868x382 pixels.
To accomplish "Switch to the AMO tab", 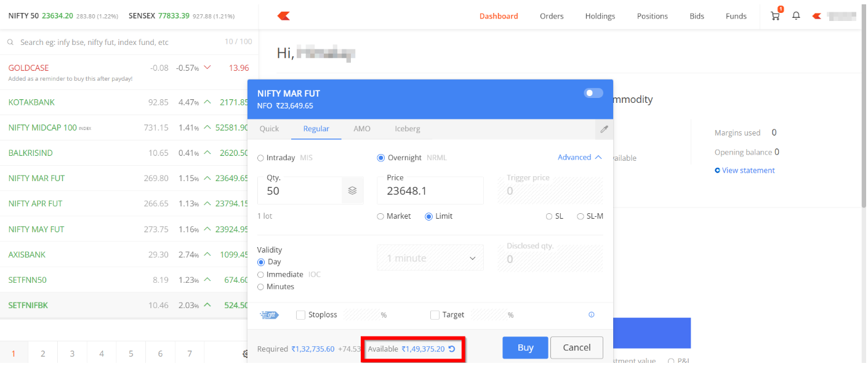I will pyautogui.click(x=362, y=129).
